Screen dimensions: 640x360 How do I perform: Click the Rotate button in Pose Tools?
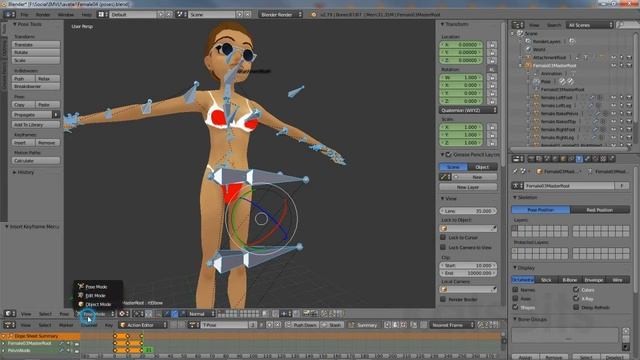pyautogui.click(x=36, y=52)
